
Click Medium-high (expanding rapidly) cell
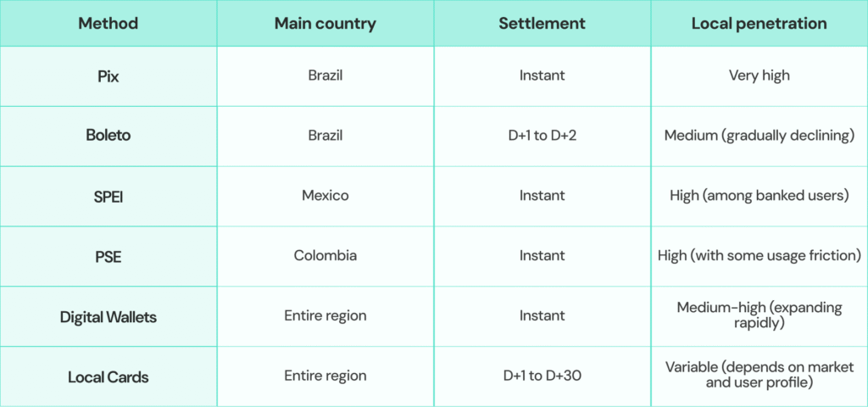pyautogui.click(x=759, y=316)
